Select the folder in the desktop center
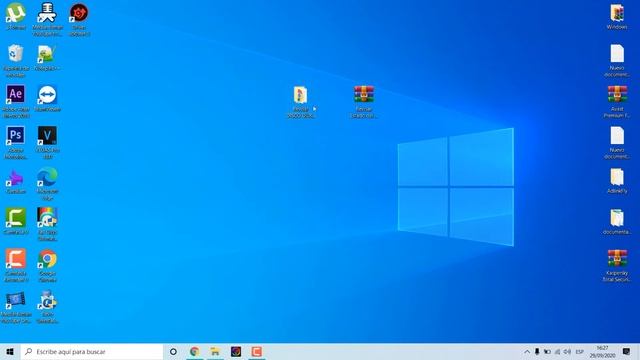The height and width of the screenshot is (360, 640). tap(301, 102)
